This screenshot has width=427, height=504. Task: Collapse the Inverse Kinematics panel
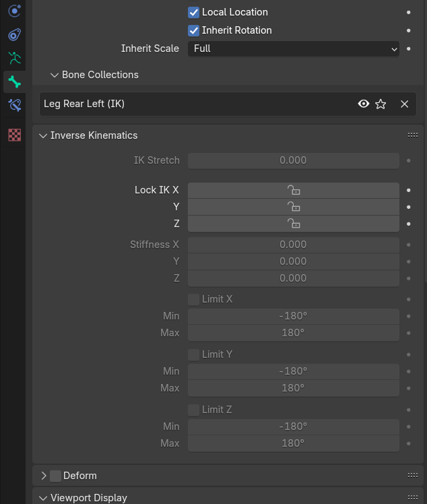point(44,135)
